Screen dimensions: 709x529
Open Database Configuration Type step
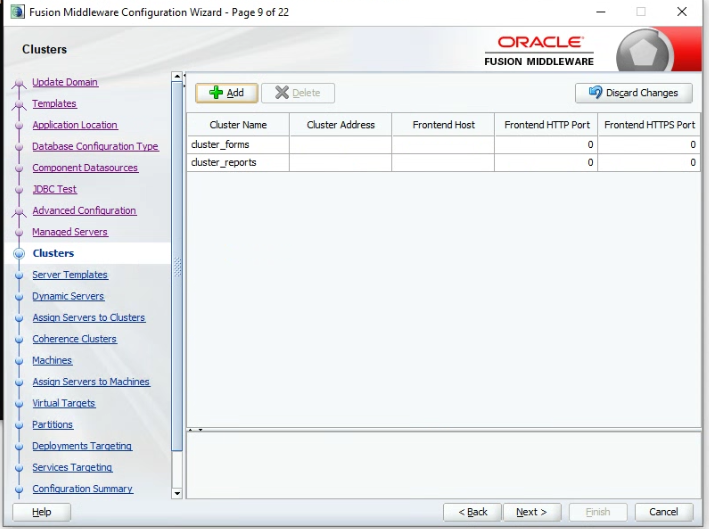click(x=95, y=146)
